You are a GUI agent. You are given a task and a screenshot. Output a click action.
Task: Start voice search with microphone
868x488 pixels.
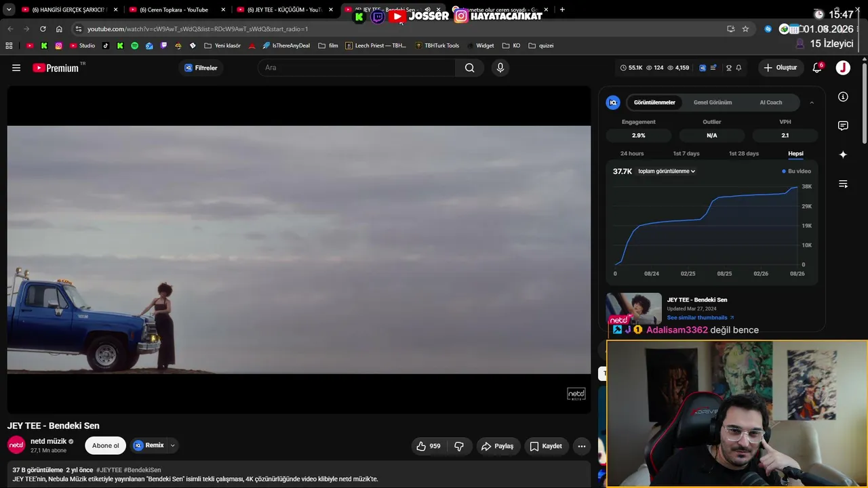pos(500,68)
